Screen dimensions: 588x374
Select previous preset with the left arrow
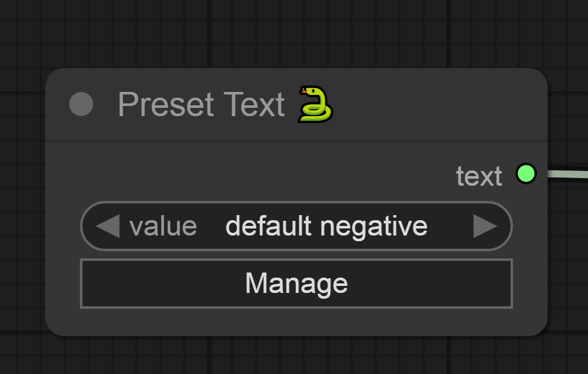(108, 226)
